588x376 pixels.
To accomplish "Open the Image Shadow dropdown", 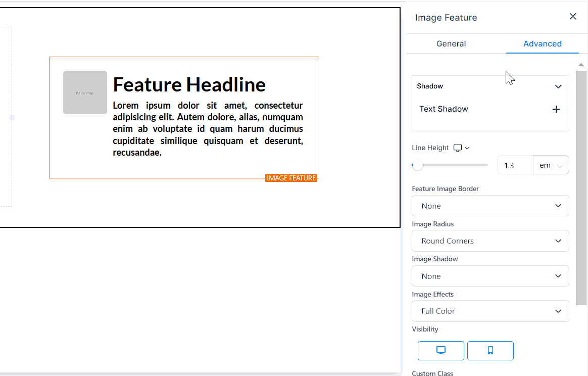I will [x=490, y=276].
